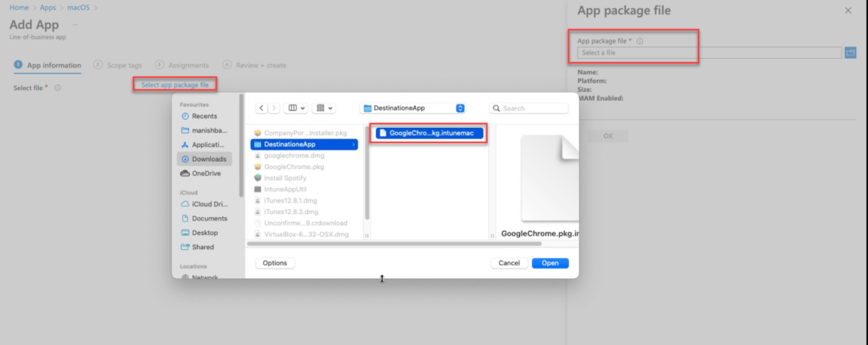Go to Home breadcrumb
The image size is (868, 345).
coord(18,8)
